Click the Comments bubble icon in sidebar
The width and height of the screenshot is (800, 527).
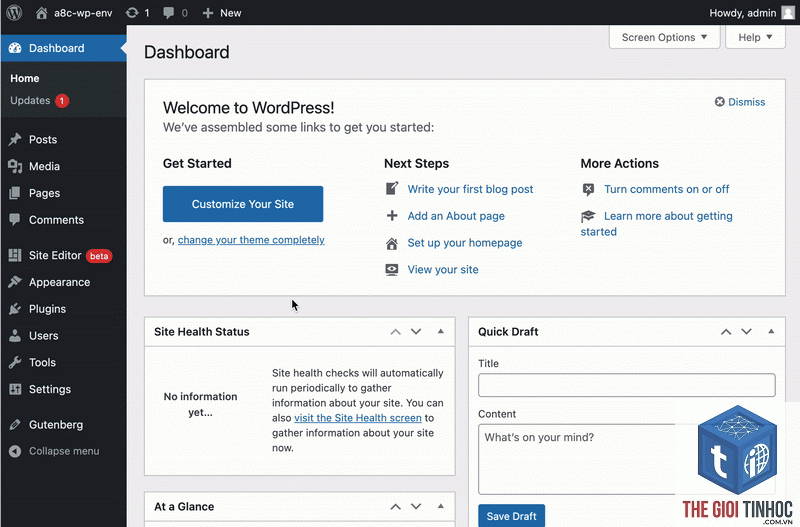(x=15, y=220)
